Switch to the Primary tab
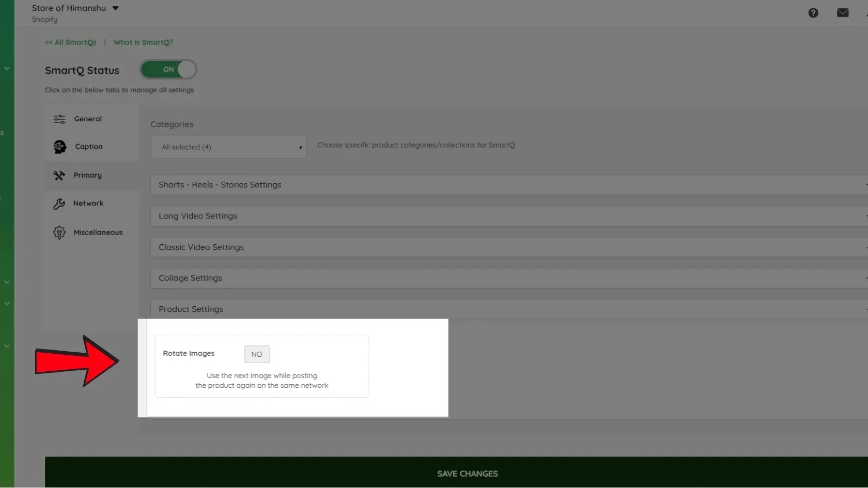The width and height of the screenshot is (868, 488). (91, 176)
